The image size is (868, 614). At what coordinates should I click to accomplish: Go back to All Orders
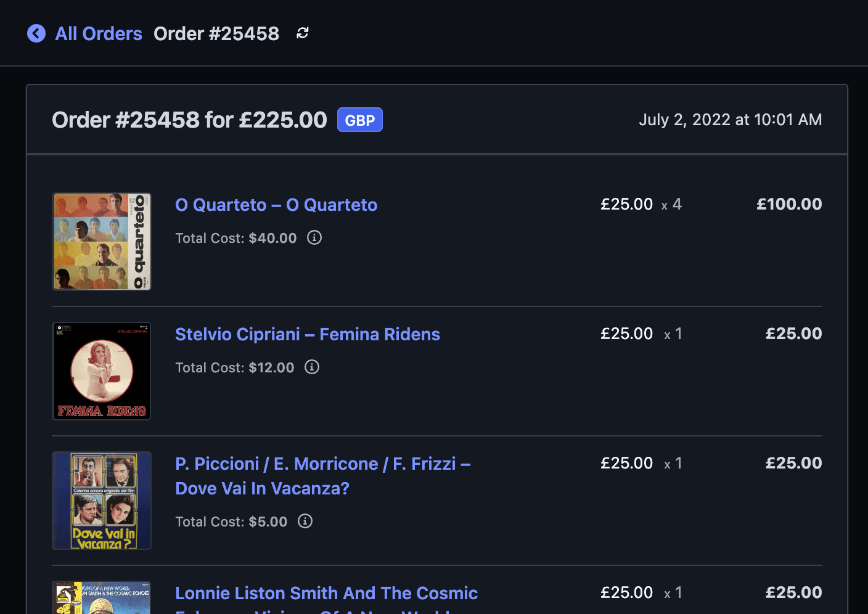[99, 33]
